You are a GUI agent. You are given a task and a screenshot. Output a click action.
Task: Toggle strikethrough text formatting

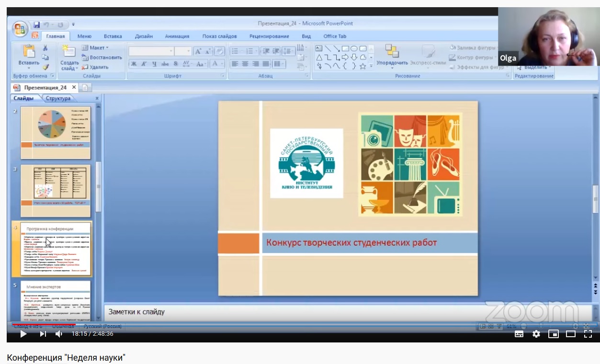[165, 64]
